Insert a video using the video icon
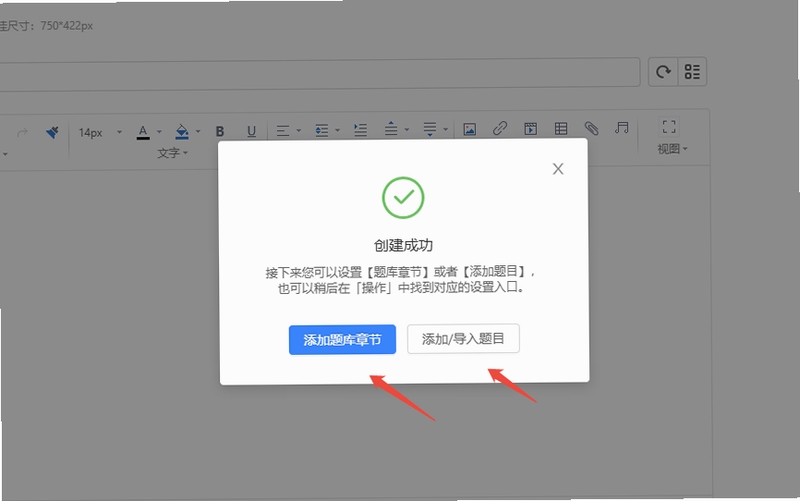The width and height of the screenshot is (800, 501). [531, 129]
